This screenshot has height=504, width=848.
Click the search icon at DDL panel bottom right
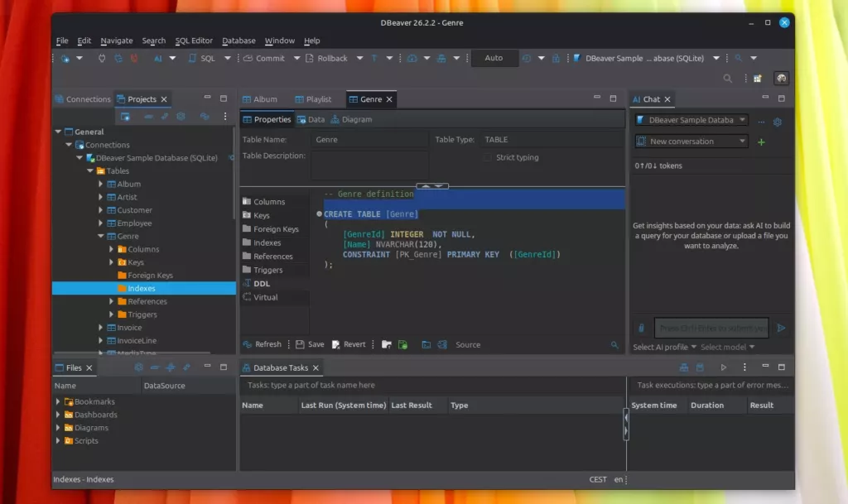tap(614, 344)
